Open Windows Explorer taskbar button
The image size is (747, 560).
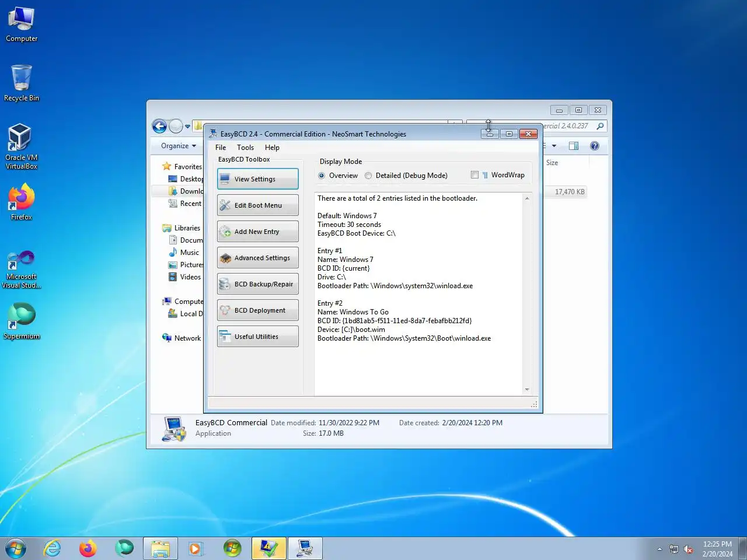[160, 548]
